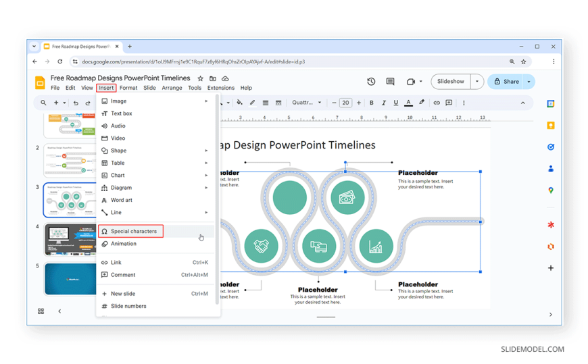Click the browser reload button

[59, 61]
